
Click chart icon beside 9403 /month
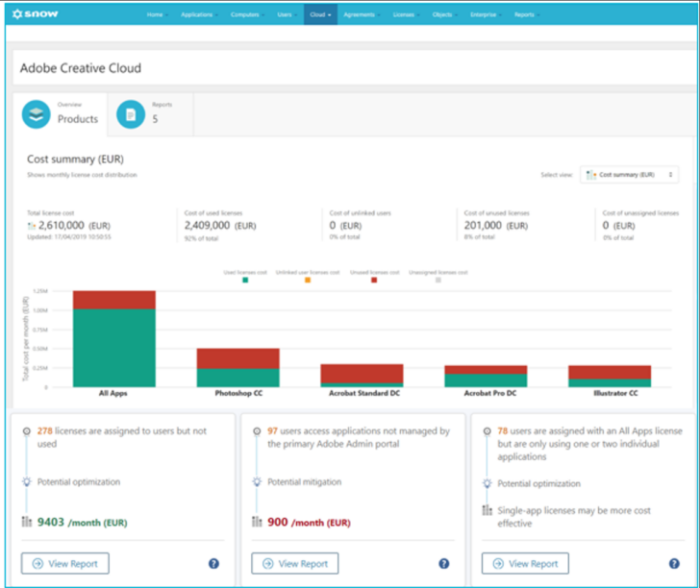click(27, 522)
